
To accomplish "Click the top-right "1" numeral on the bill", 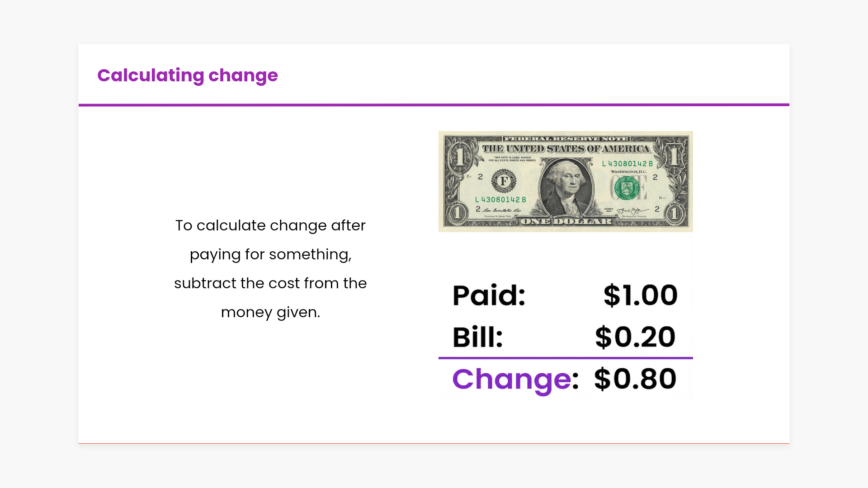I will click(674, 156).
